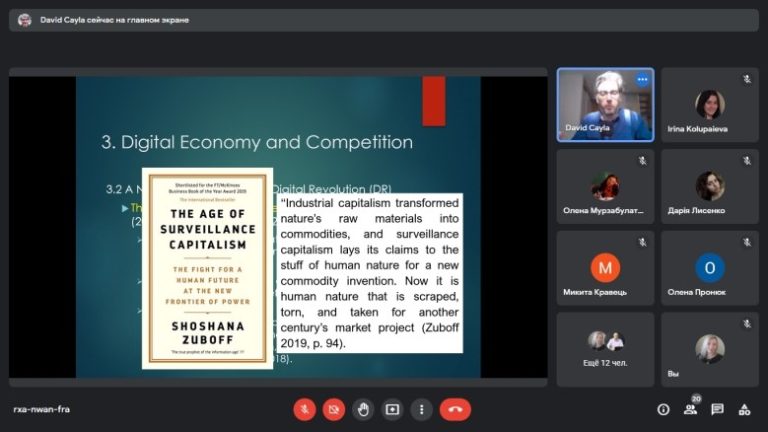Raise hand using the hand icon
Screen dimensions: 768x432
(x=363, y=409)
